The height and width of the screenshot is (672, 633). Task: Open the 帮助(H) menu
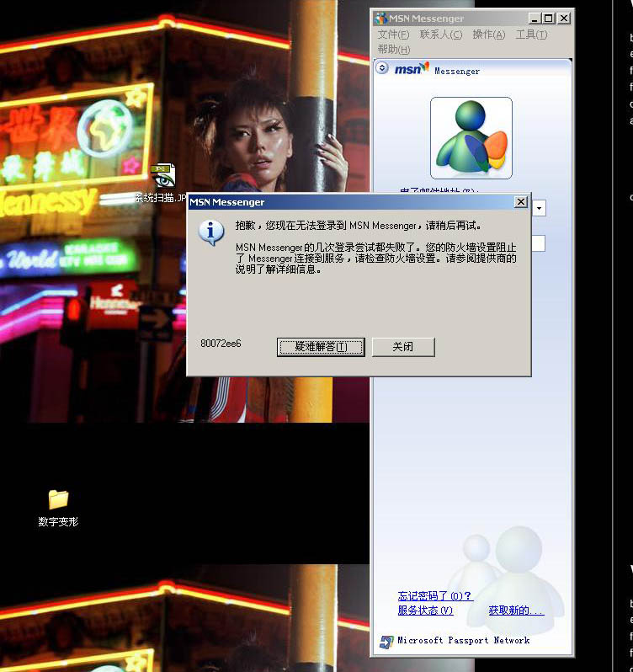[x=394, y=50]
